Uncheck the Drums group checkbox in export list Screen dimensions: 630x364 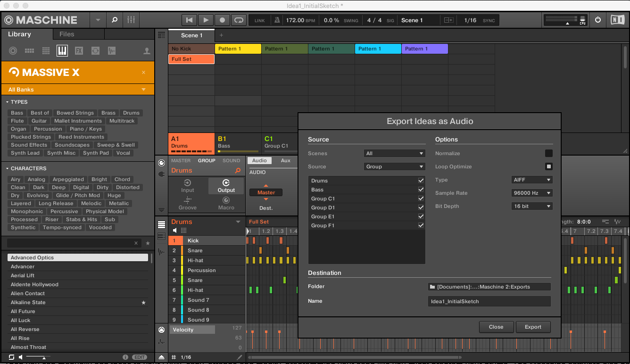[421, 181]
